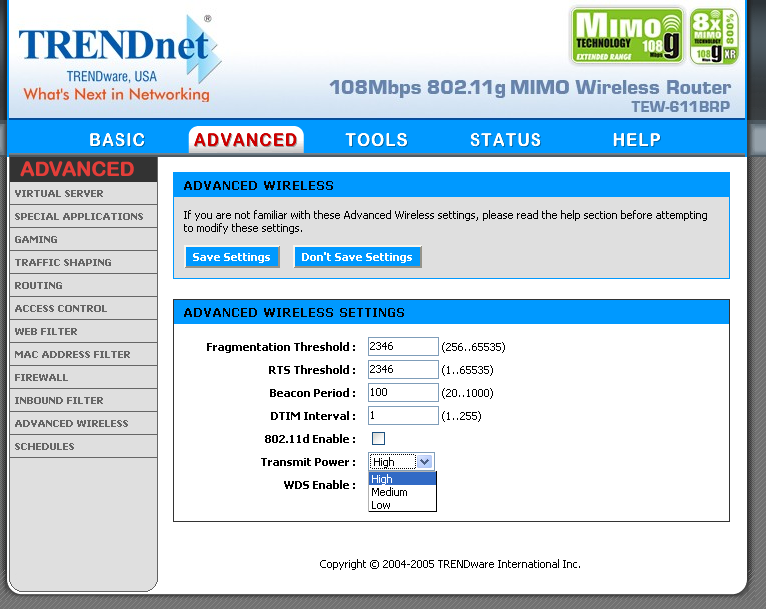
Task: Click the DTIM Interval input field
Action: (403, 415)
